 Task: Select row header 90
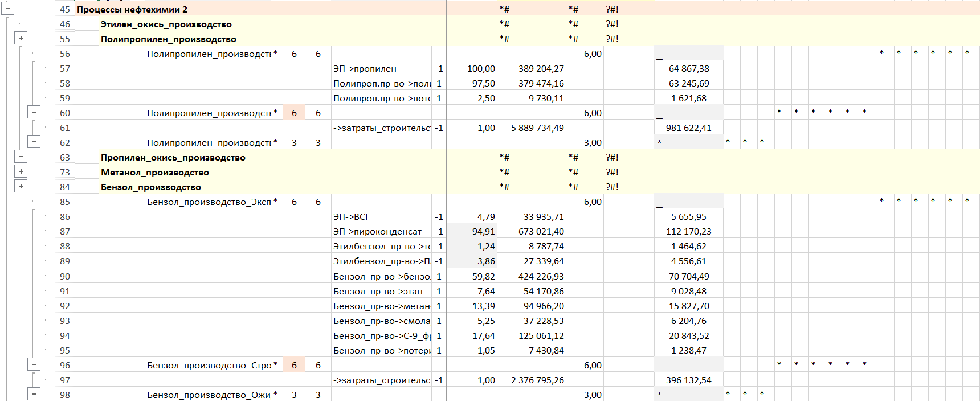click(x=65, y=277)
